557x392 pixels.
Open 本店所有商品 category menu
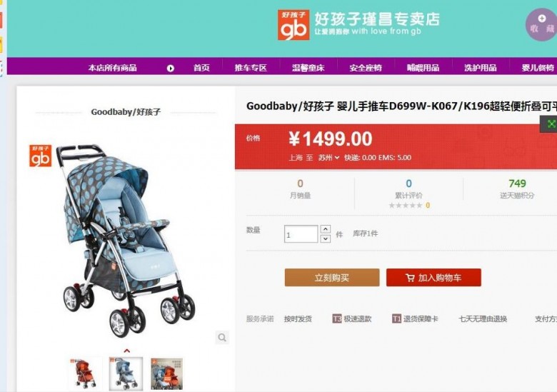113,68
